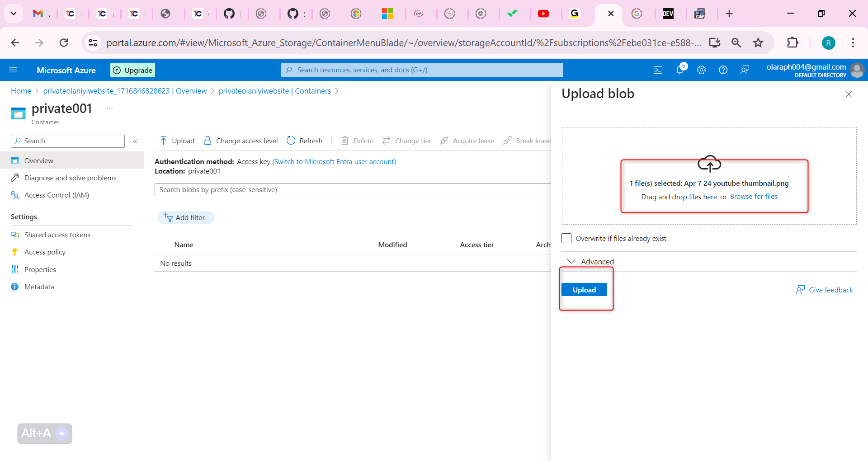Select the Delete blob icon
Screen dimensions: 868x461
(x=344, y=141)
